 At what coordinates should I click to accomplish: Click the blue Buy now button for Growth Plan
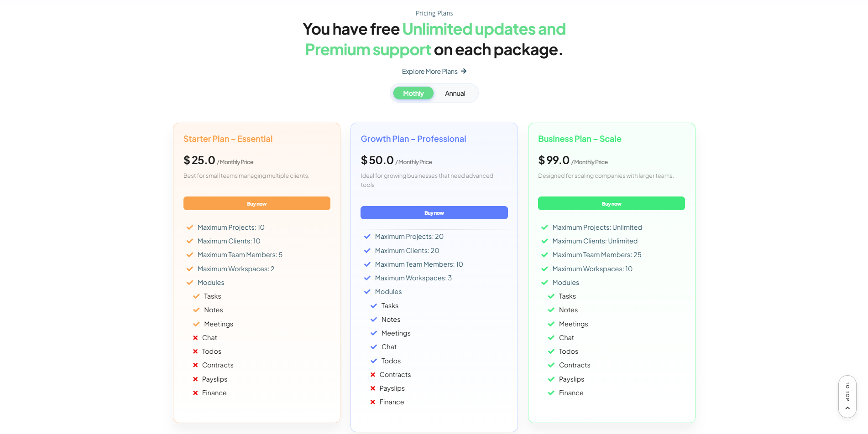point(434,213)
